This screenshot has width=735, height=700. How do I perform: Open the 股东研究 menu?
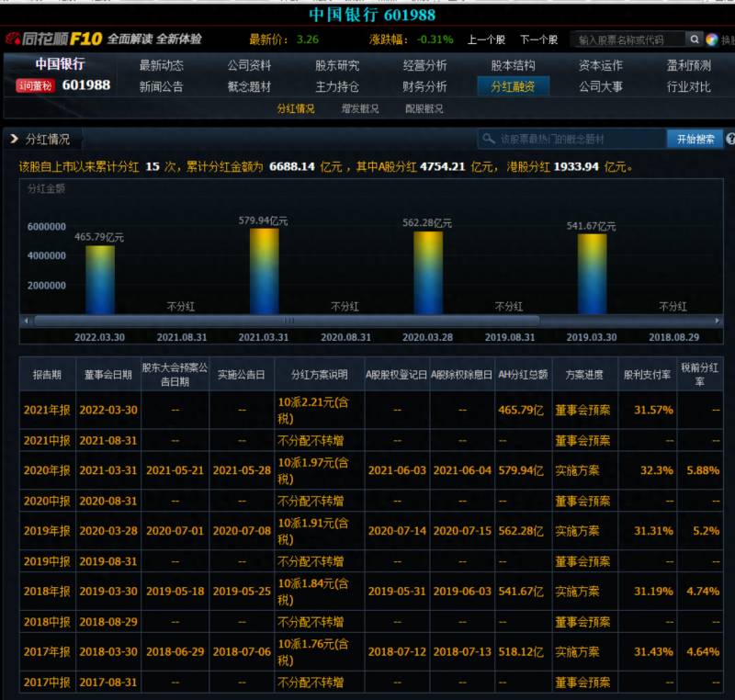pyautogui.click(x=337, y=65)
